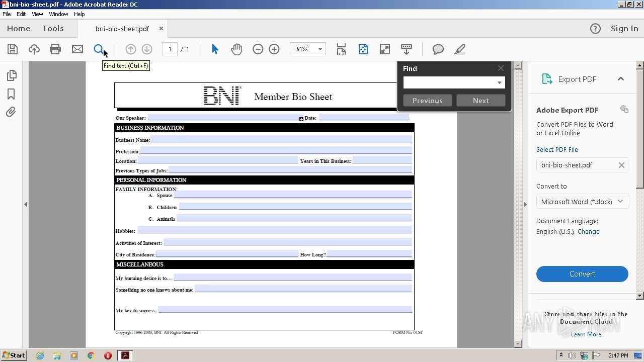This screenshot has height=362, width=644.
Task: Collapse the Export PDF section
Action: [621, 79]
